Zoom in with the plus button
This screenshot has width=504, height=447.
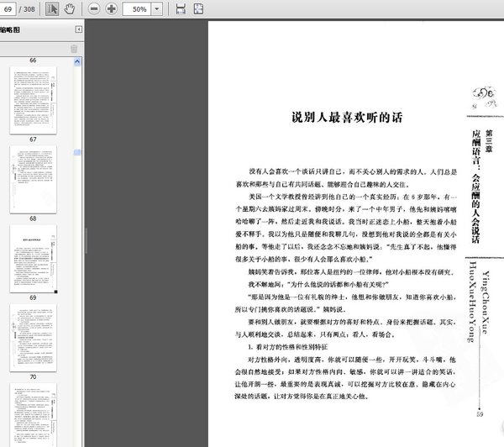point(111,9)
